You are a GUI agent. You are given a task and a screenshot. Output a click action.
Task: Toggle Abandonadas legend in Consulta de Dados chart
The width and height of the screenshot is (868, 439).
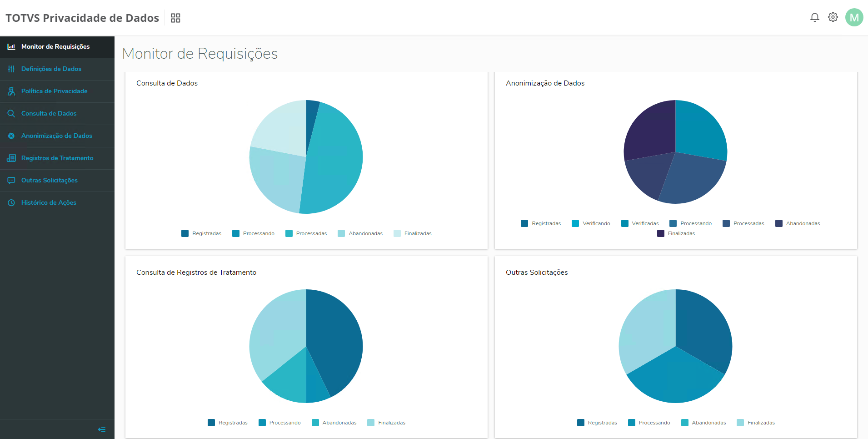(x=360, y=233)
